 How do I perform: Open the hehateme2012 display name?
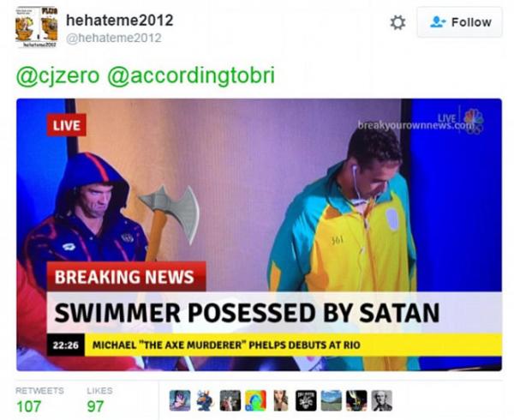120,21
